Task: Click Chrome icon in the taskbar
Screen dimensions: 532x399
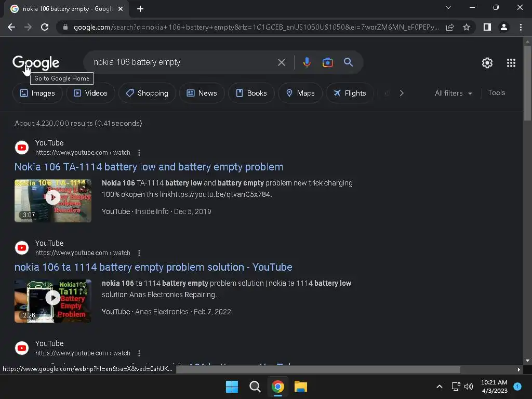Action: click(x=277, y=387)
